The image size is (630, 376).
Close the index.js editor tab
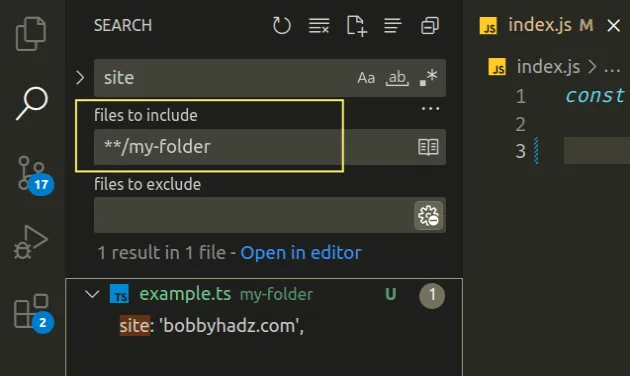(614, 26)
